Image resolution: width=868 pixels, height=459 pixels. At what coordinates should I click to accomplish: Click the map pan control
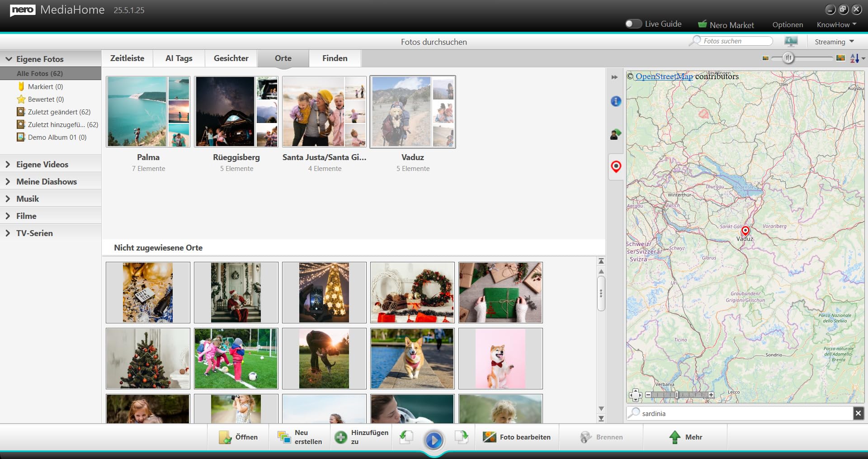coord(635,395)
